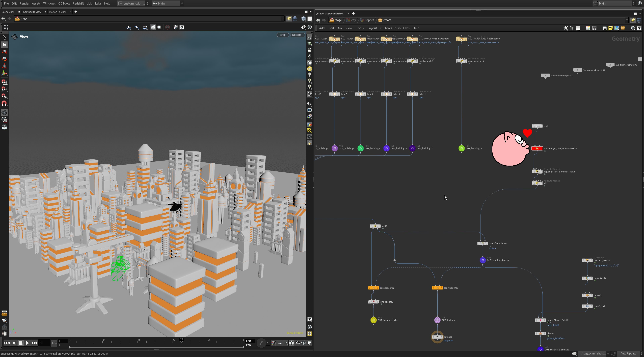Viewport: 644px width, 357px height.
Task: Click the output0 node
Action: [437, 337]
